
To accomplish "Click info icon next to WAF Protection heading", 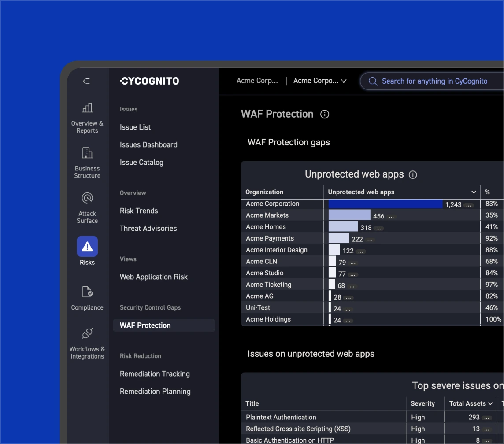I will coord(325,115).
